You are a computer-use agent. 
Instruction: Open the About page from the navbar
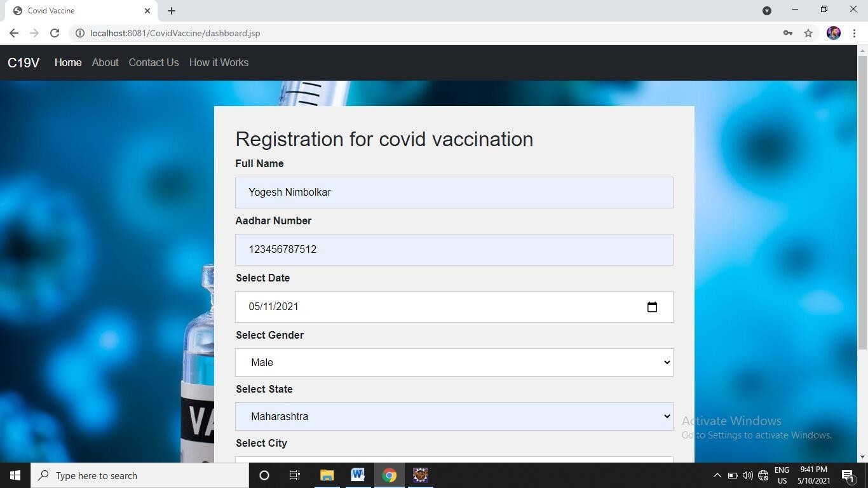pos(105,62)
